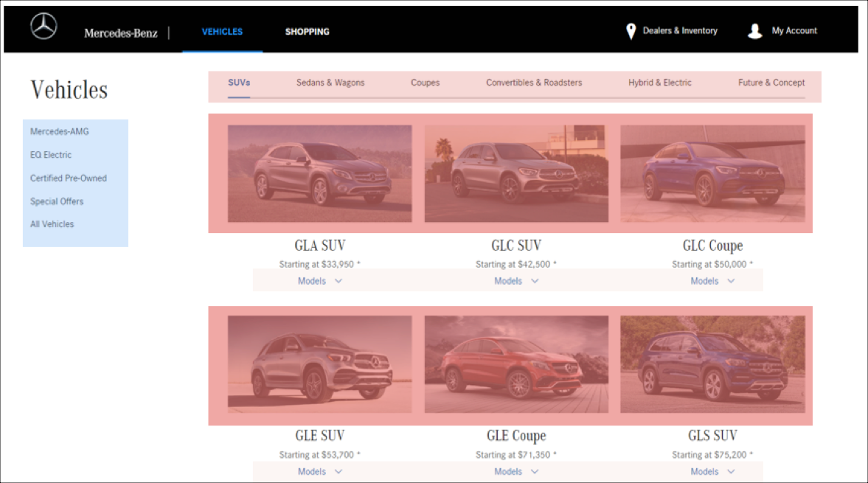Viewport: 868px width, 483px height.
Task: Open My Account link
Action: tap(794, 30)
